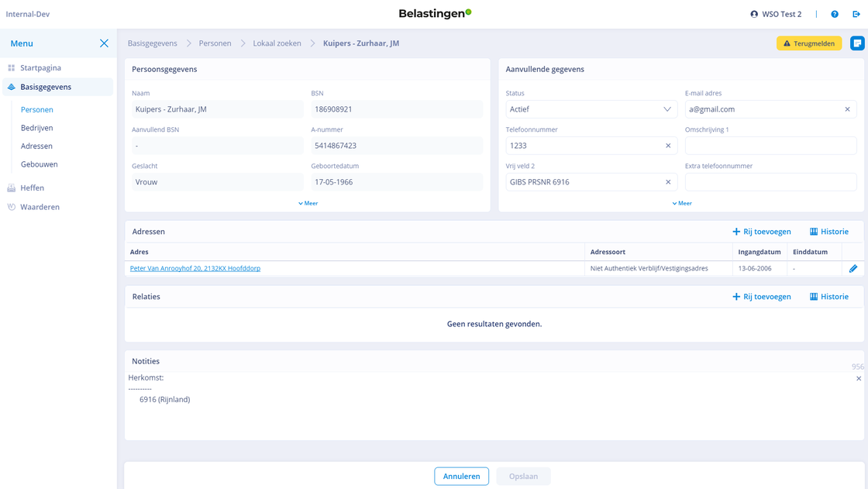This screenshot has width=868, height=489.
Task: Go to Gebouwen submenu item
Action: pyautogui.click(x=40, y=164)
